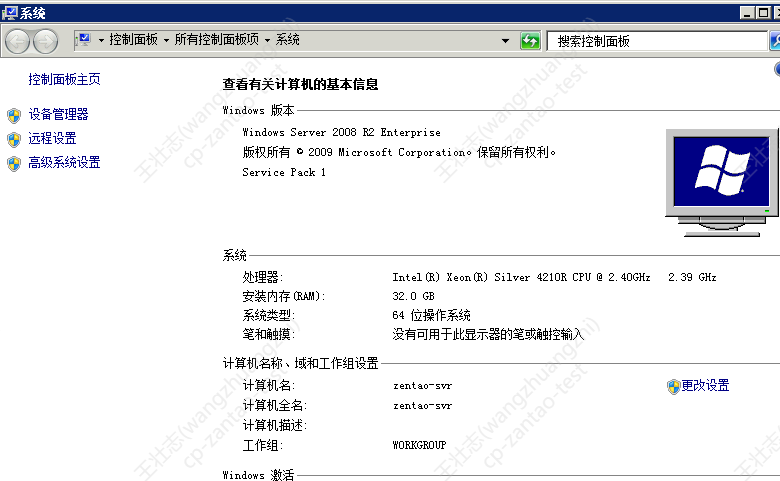
Task: Click the 工作组 label
Action: pos(263,445)
